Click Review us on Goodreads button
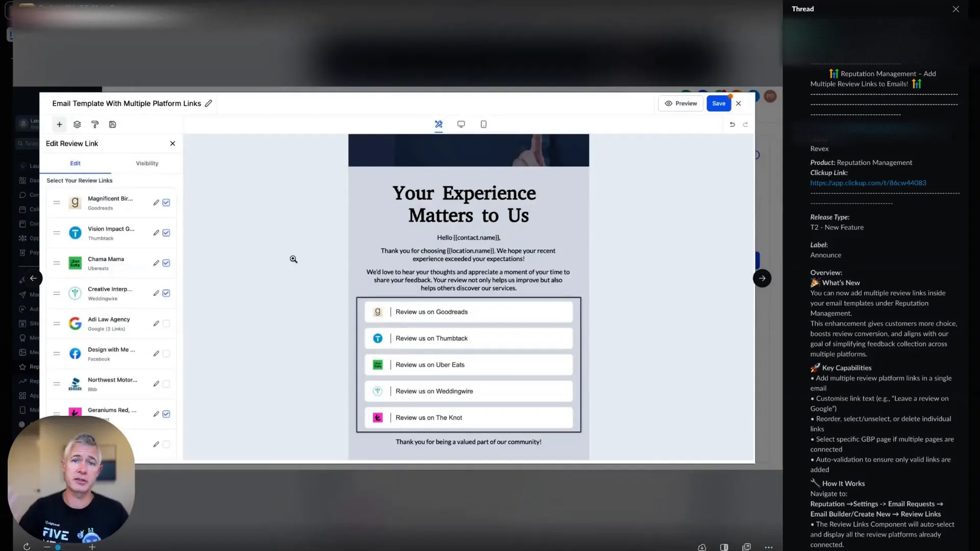This screenshot has width=980, height=551. 469,312
